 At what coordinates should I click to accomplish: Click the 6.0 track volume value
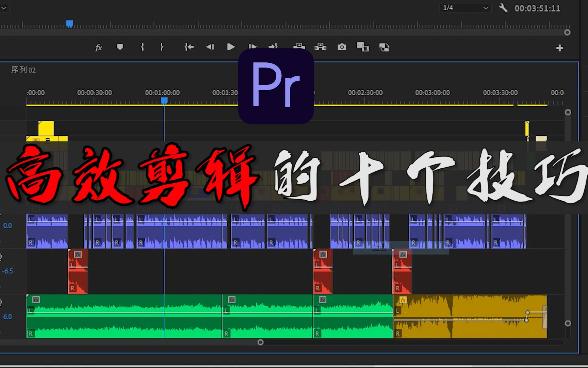click(x=7, y=316)
